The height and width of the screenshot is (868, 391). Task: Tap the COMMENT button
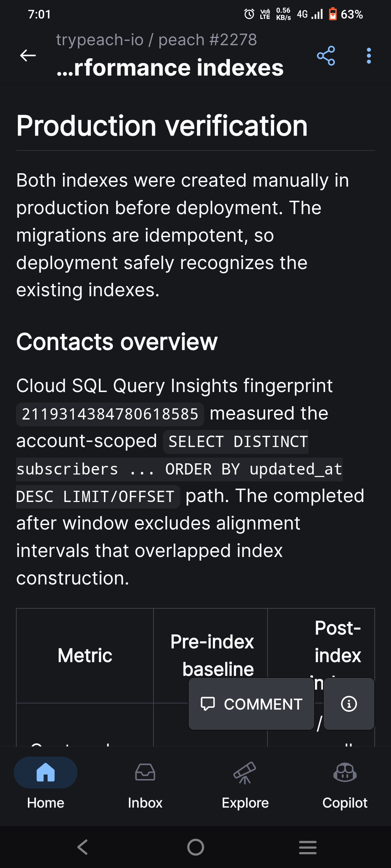pyautogui.click(x=252, y=704)
